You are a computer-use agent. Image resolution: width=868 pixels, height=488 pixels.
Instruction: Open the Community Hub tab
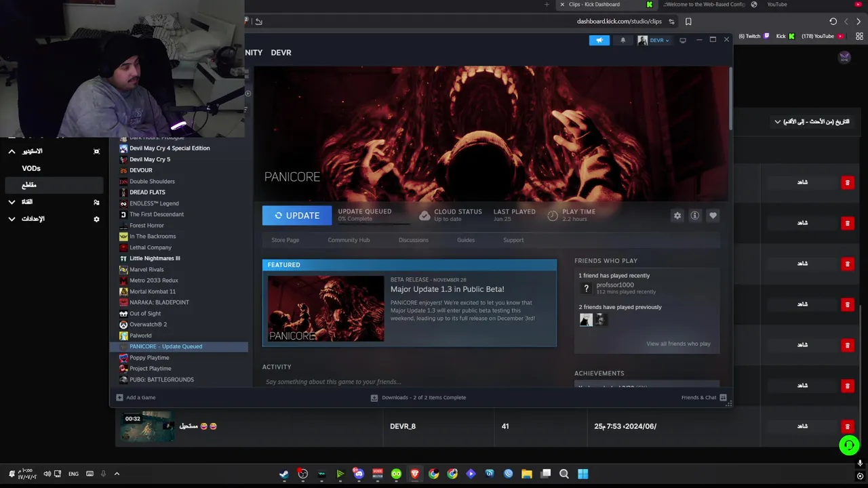click(x=349, y=240)
